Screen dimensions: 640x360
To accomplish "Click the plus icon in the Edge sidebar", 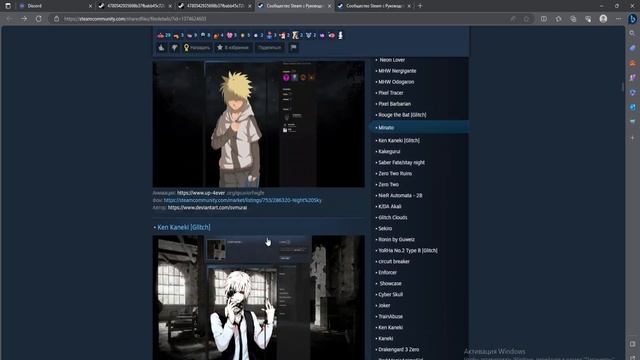I will (x=633, y=138).
